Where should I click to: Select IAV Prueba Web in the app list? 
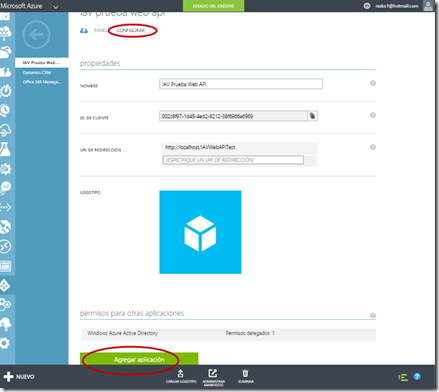pyautogui.click(x=42, y=63)
